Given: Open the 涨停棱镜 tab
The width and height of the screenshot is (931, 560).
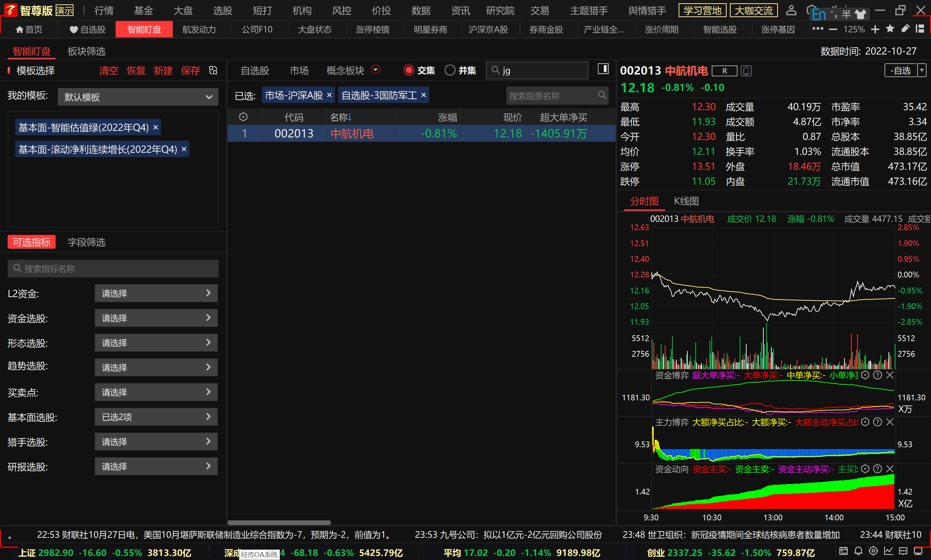Looking at the screenshot, I should (x=372, y=29).
